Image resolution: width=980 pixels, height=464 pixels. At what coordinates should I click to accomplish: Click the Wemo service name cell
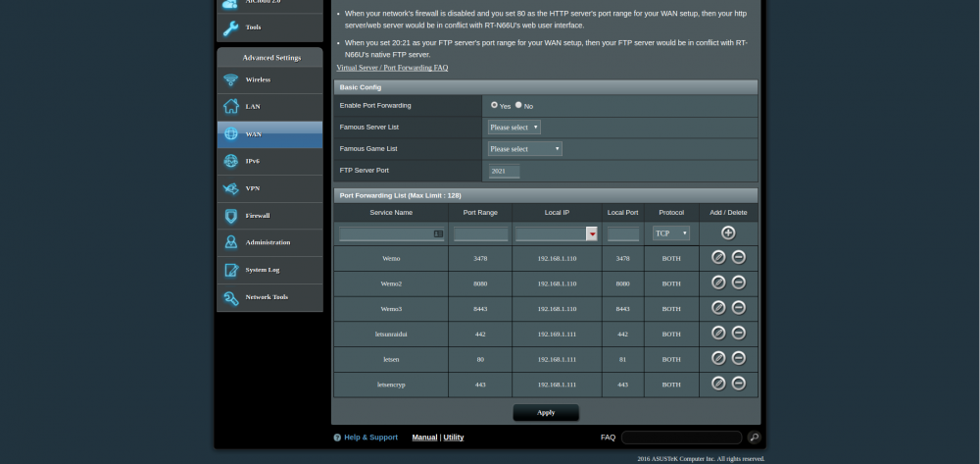click(x=391, y=258)
